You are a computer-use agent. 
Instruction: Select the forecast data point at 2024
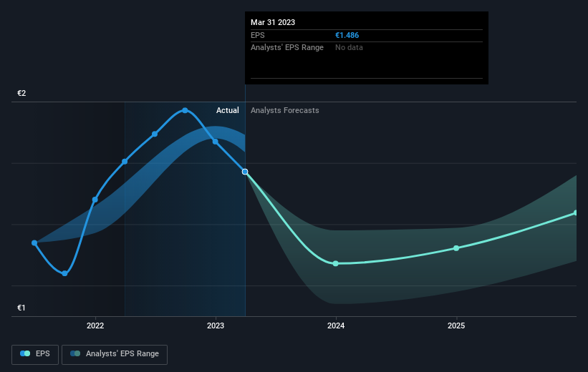336,264
